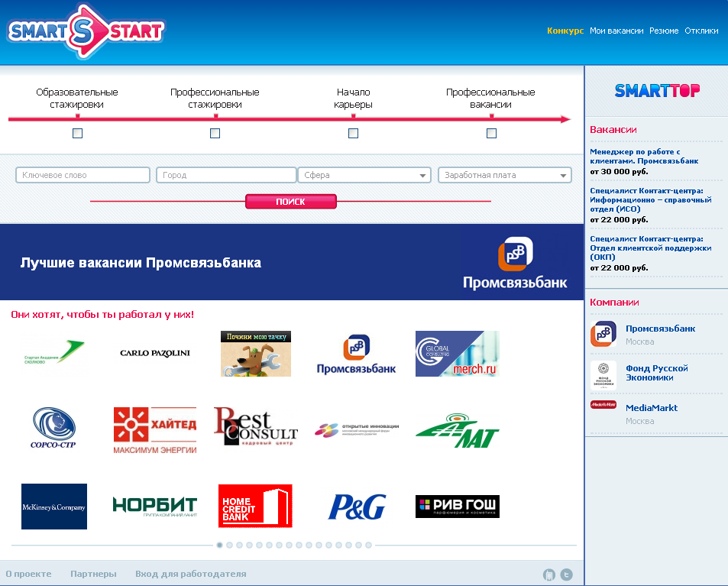Select the first carousel pagination dot
The image size is (728, 586).
[219, 546]
